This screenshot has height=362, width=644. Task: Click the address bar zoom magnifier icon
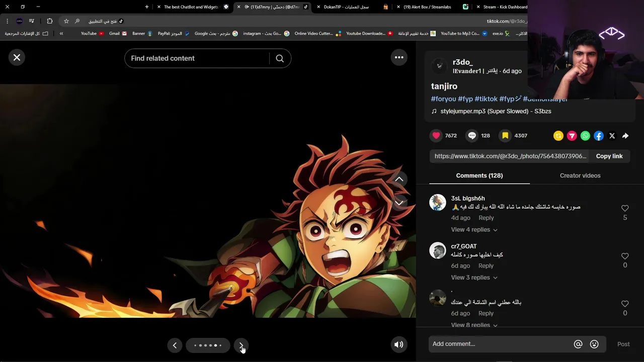point(77,21)
